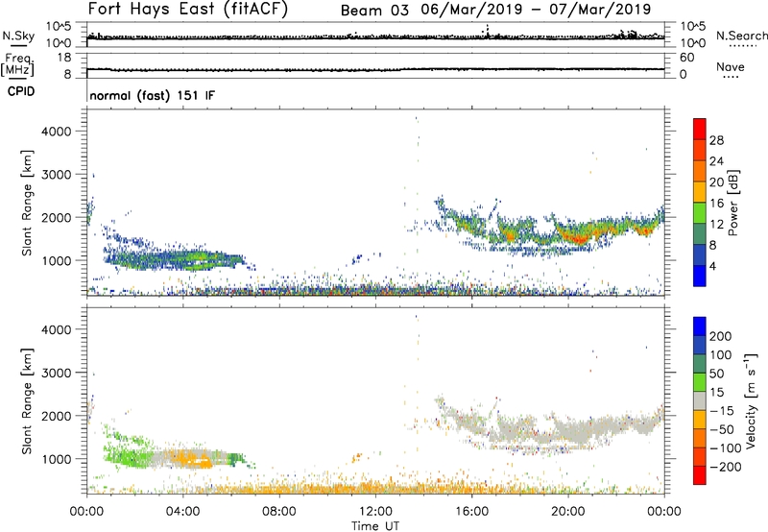Click the 'CPID' row label
This screenshot has width=768, height=532.
click(21, 91)
